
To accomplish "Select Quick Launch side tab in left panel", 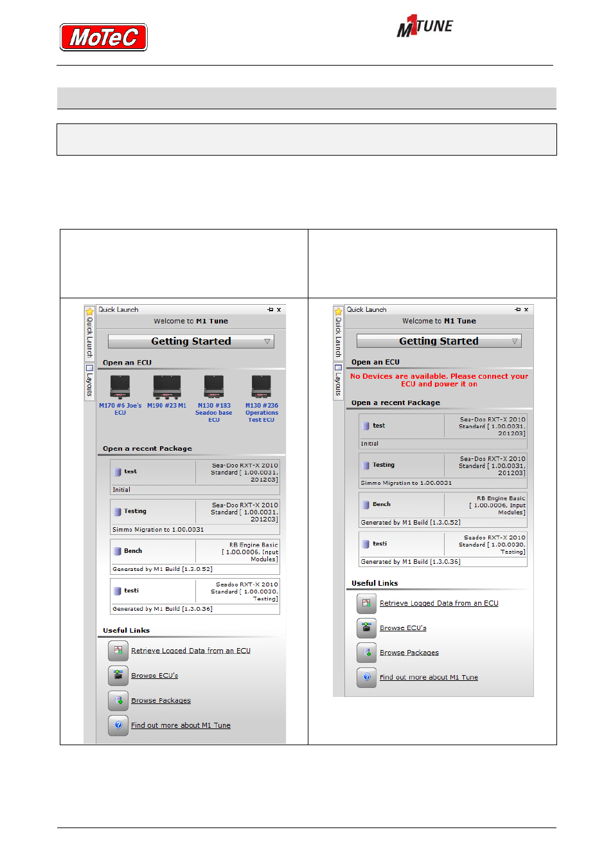I will tap(89, 333).
